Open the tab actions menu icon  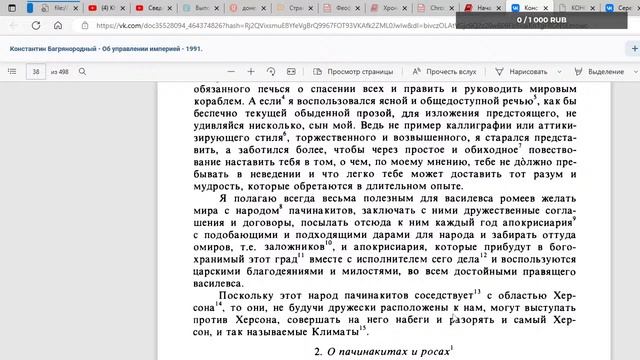(x=12, y=8)
